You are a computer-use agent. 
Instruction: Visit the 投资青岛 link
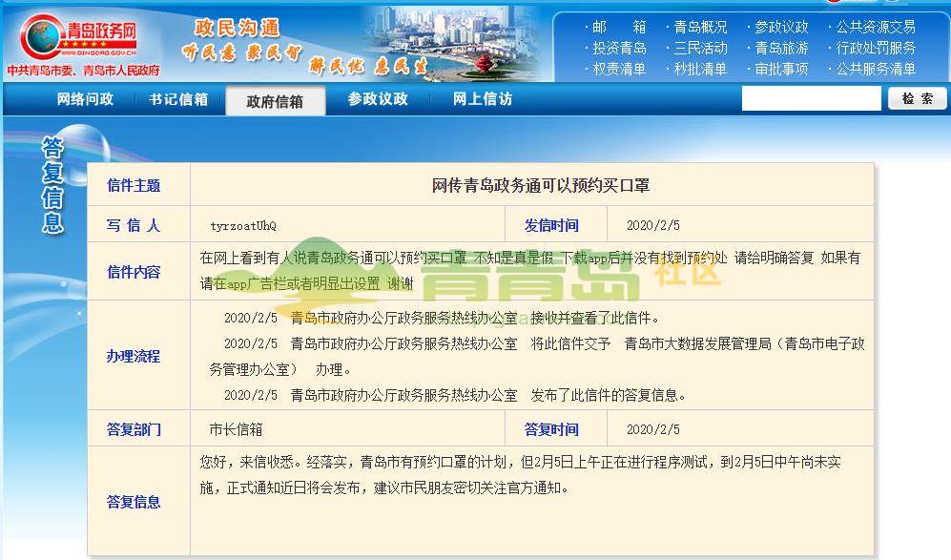click(x=619, y=48)
